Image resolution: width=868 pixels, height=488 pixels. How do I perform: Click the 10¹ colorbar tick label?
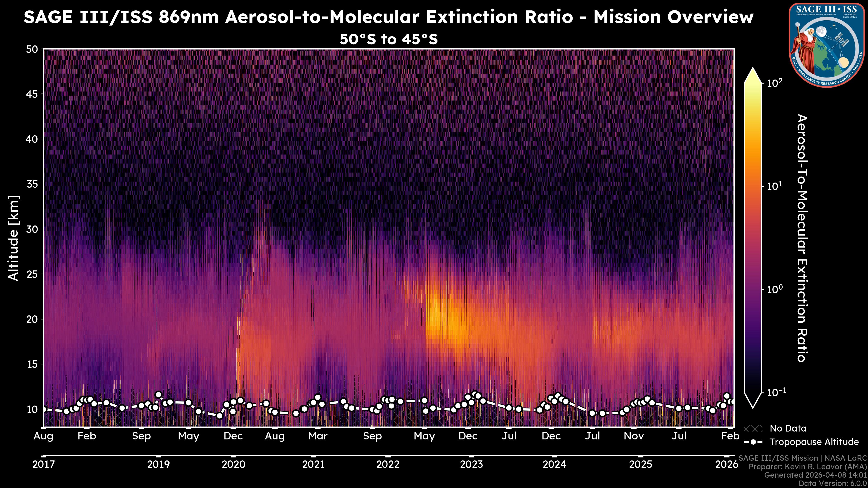[x=775, y=186]
